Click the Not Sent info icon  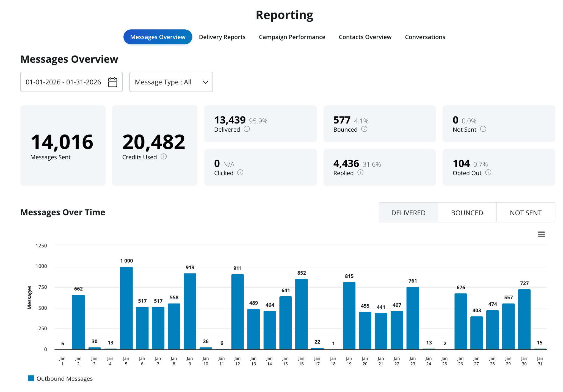coord(483,129)
